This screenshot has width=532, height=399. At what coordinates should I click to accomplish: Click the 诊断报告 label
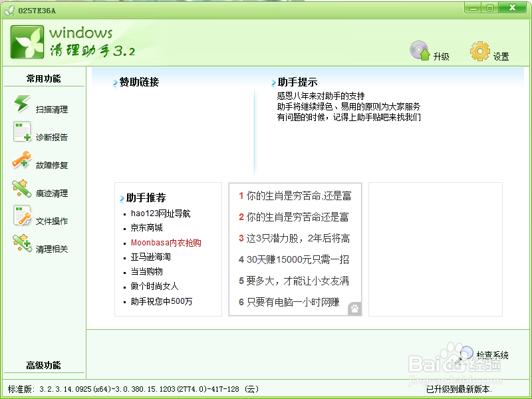click(x=52, y=137)
